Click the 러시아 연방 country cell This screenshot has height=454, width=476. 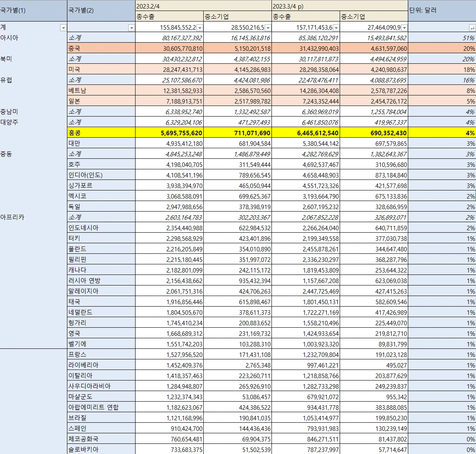[101, 281]
